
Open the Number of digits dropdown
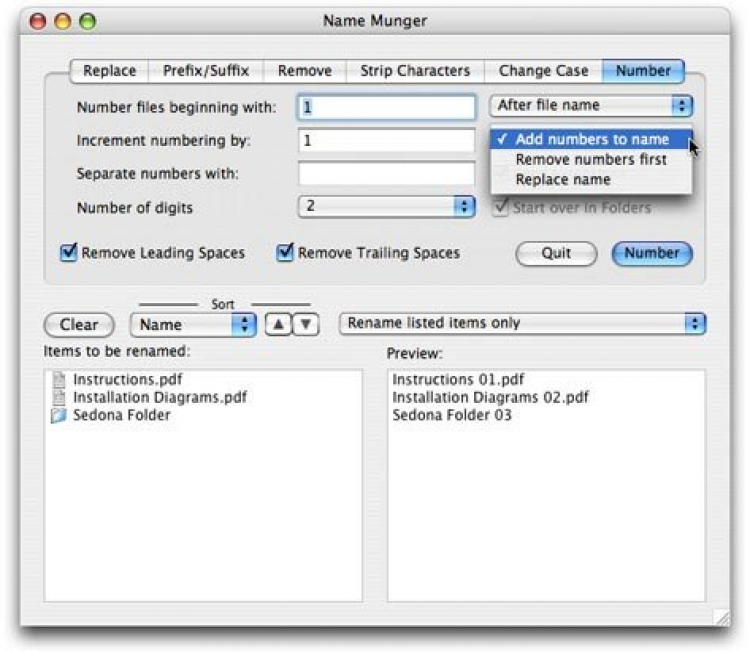pyautogui.click(x=386, y=206)
